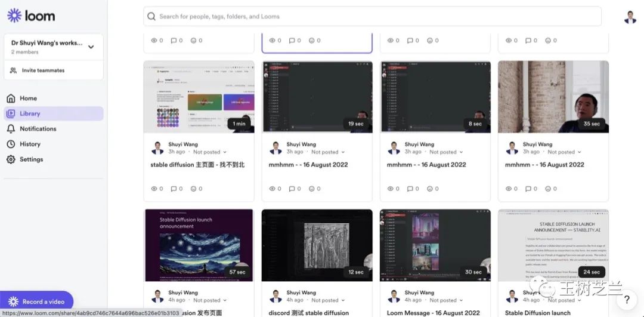Click title of 8 sec mmhmm video

[426, 164]
